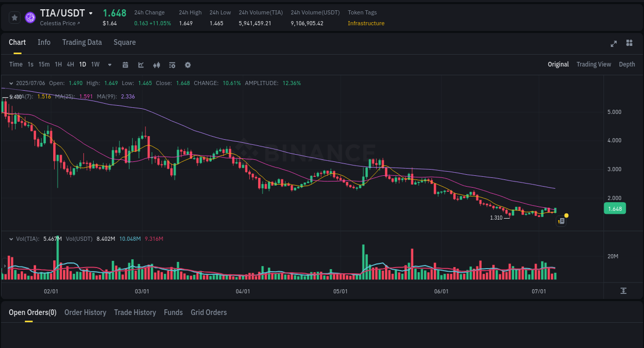Open the TIA/USDT pair dropdown

pos(91,12)
